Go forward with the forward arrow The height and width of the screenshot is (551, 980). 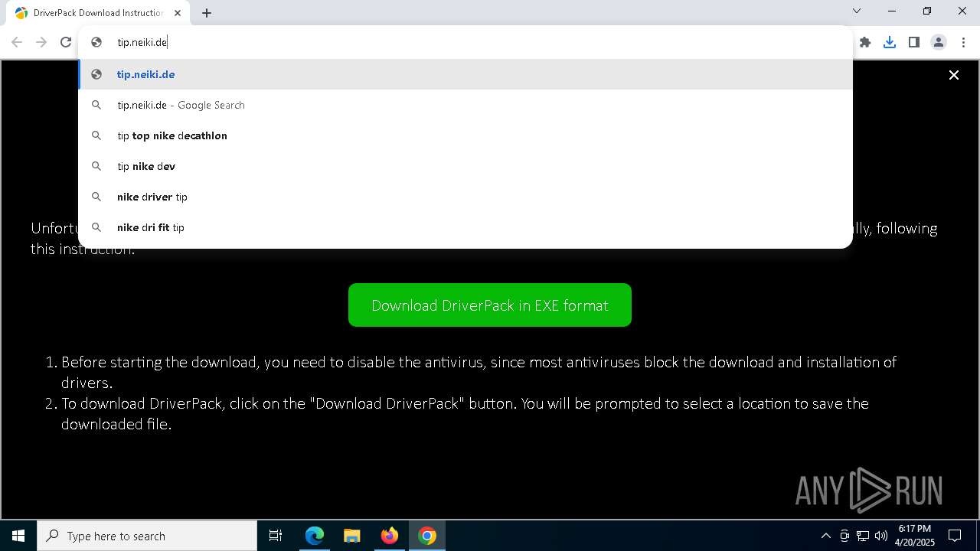[41, 42]
